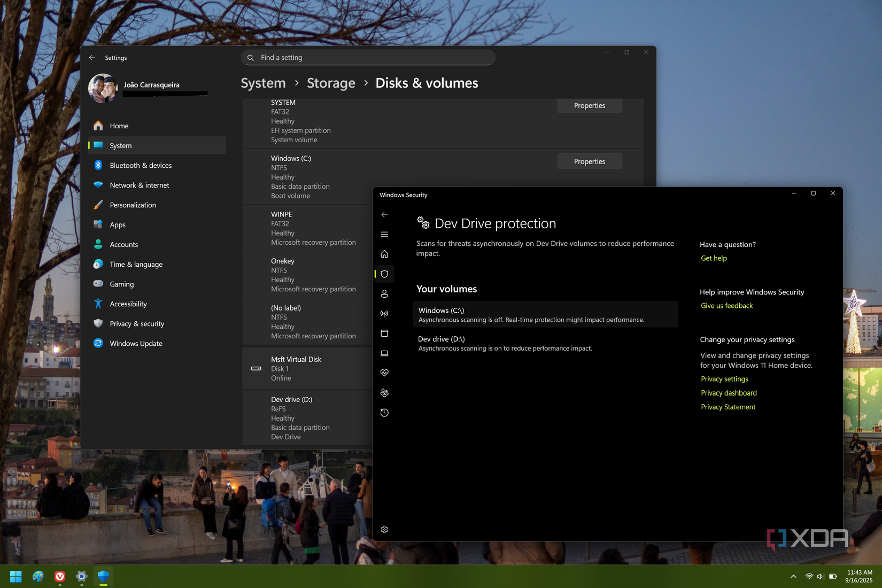Open Device security laptop icon
Image resolution: width=882 pixels, height=588 pixels.
pos(384,353)
